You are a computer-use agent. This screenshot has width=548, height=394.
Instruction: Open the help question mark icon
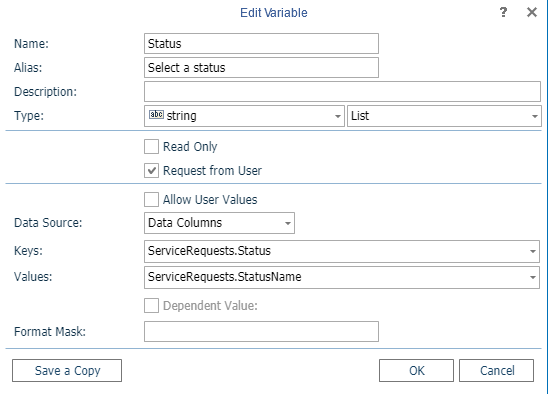pos(503,13)
